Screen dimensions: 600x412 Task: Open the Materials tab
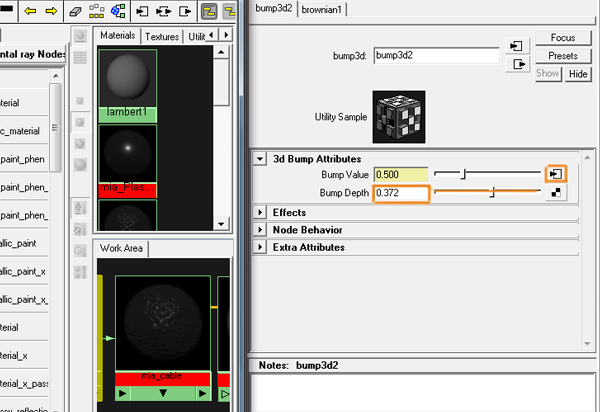click(x=117, y=36)
